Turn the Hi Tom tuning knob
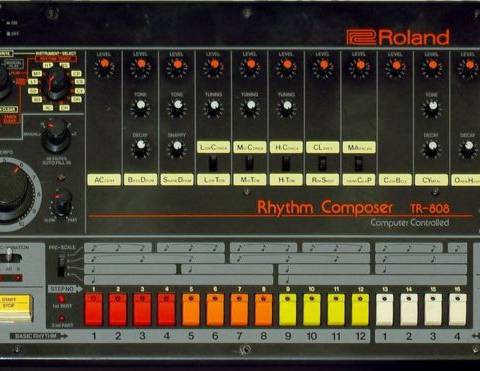The height and width of the screenshot is (371, 480). coord(286,107)
